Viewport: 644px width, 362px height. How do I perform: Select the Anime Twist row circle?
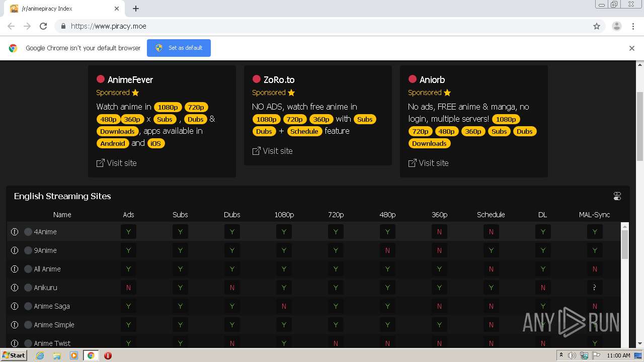(x=28, y=343)
